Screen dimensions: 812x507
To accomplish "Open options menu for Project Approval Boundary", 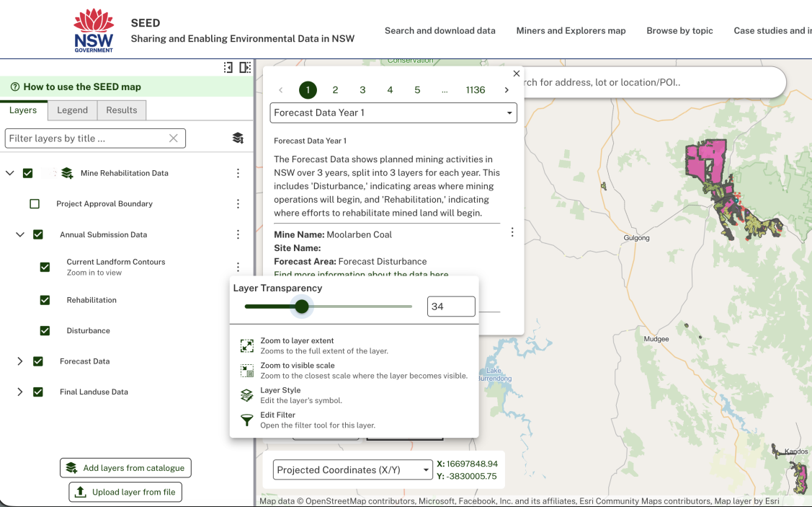I will tap(238, 203).
